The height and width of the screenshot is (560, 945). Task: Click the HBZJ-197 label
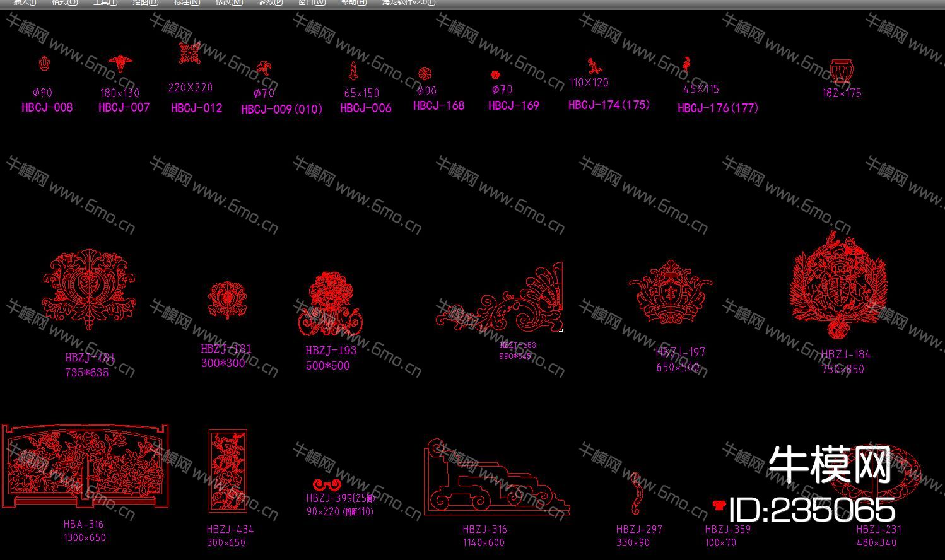click(x=681, y=353)
